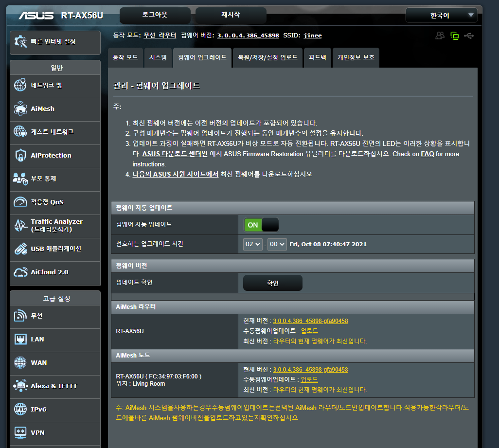The width and height of the screenshot is (499, 448).
Task: Click the 부모 통제 people icon
Action: [x=20, y=179]
